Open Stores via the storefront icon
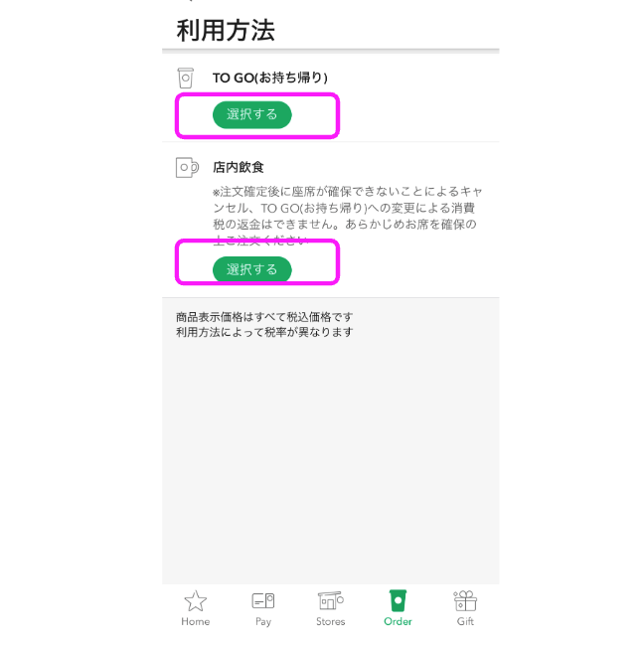Viewport: 644px width, 648px height. tap(330, 600)
